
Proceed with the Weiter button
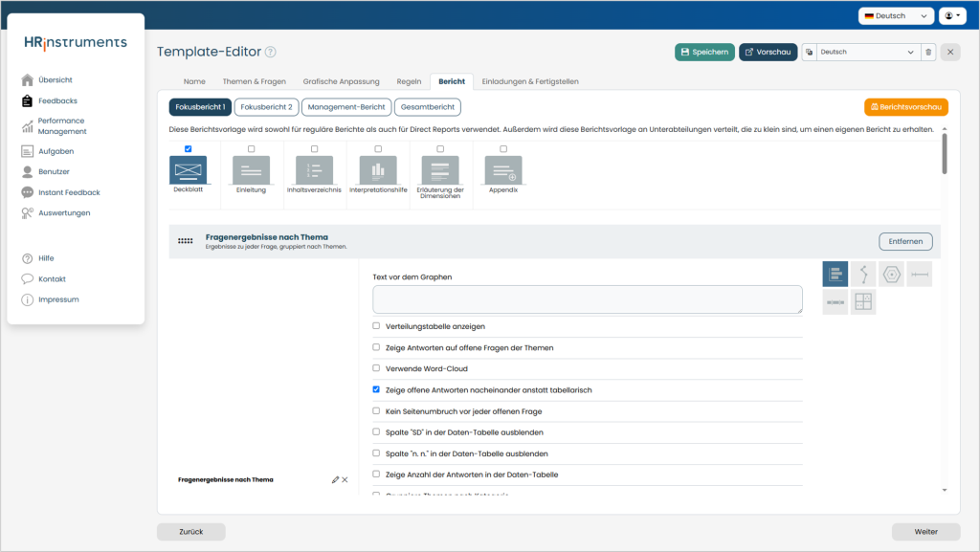point(925,531)
